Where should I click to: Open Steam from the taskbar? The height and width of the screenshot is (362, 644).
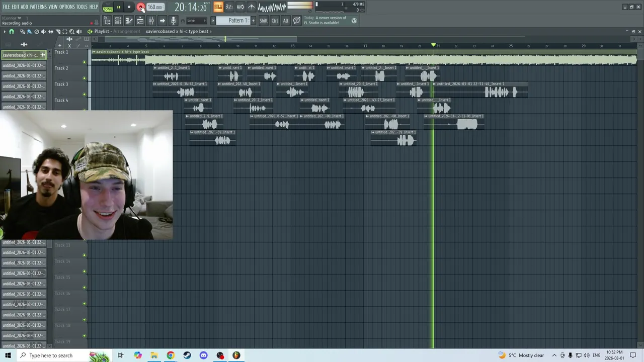point(187,355)
